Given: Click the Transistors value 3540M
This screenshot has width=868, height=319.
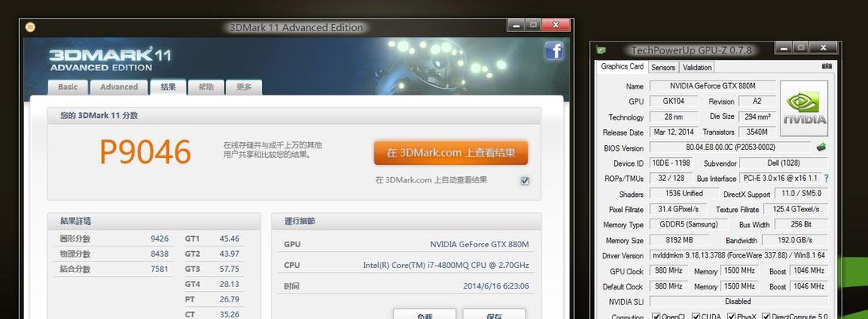Looking at the screenshot, I should (x=757, y=132).
